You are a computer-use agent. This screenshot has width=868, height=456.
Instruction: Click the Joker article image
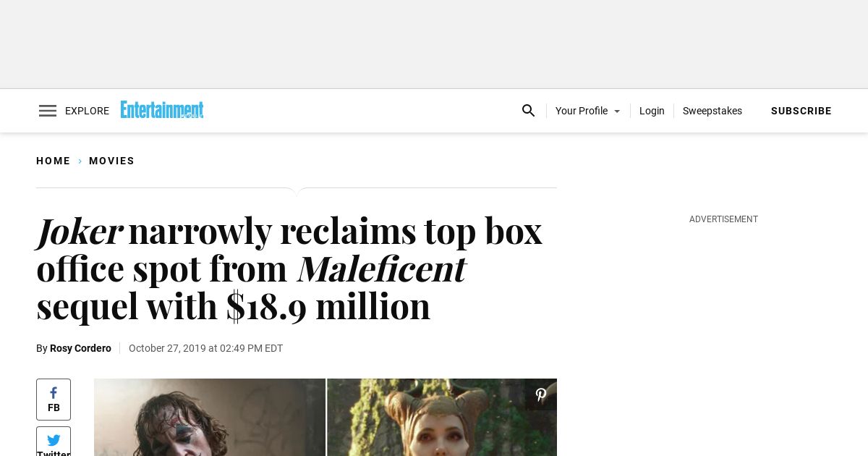click(210, 417)
